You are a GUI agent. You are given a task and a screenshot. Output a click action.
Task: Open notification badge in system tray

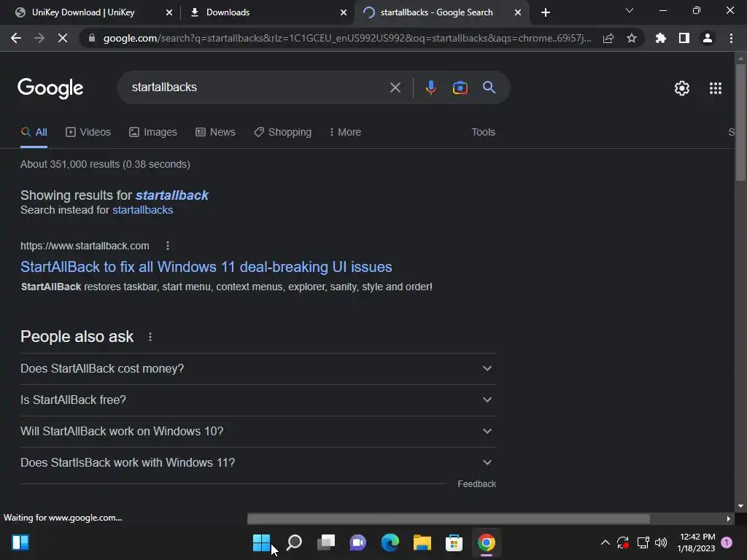tap(727, 542)
